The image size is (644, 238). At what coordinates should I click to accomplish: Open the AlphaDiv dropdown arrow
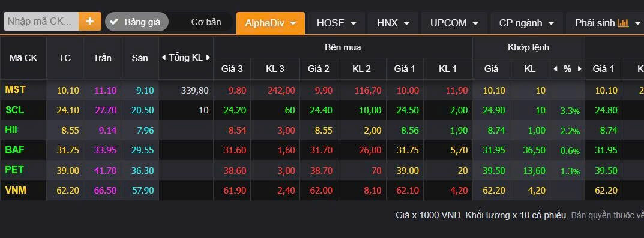click(293, 23)
